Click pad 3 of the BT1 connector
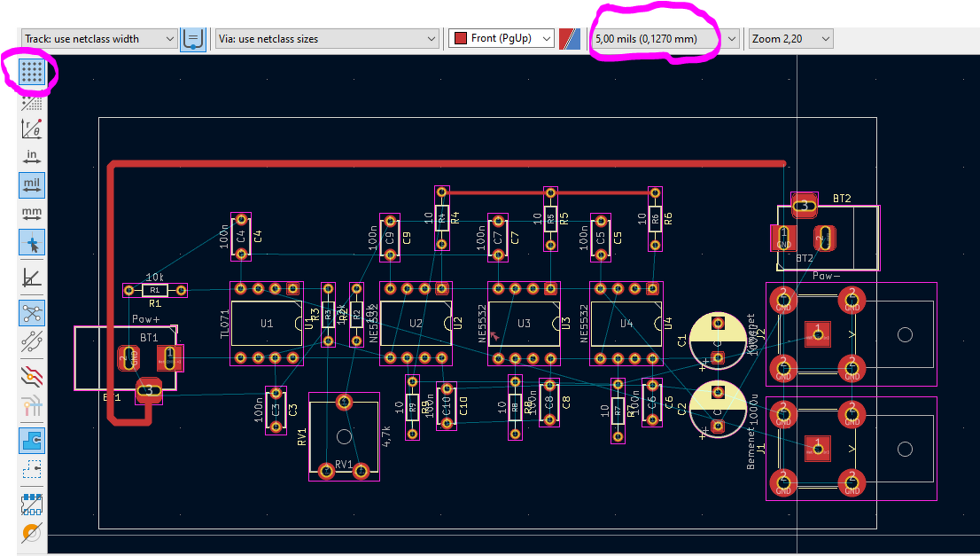Screen dimensions: 980x556 [149, 391]
